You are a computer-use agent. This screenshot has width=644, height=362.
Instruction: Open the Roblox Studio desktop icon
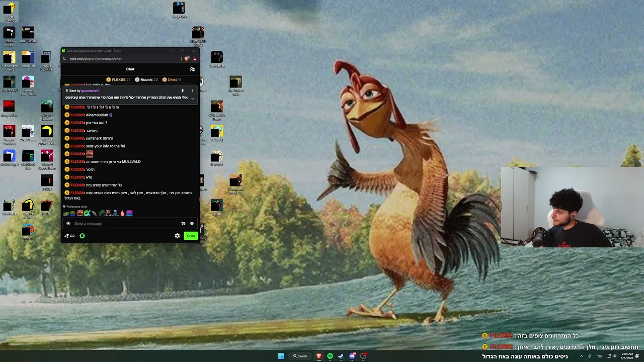(x=9, y=36)
